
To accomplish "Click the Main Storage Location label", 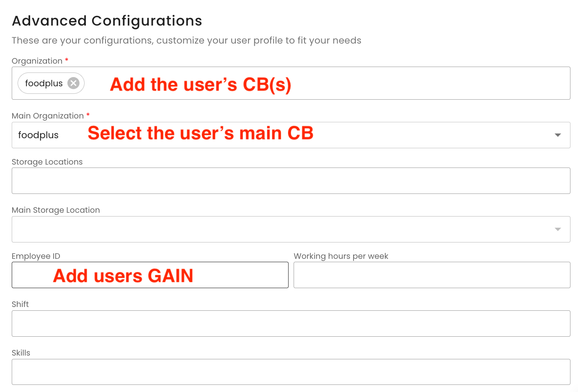I will pos(56,210).
